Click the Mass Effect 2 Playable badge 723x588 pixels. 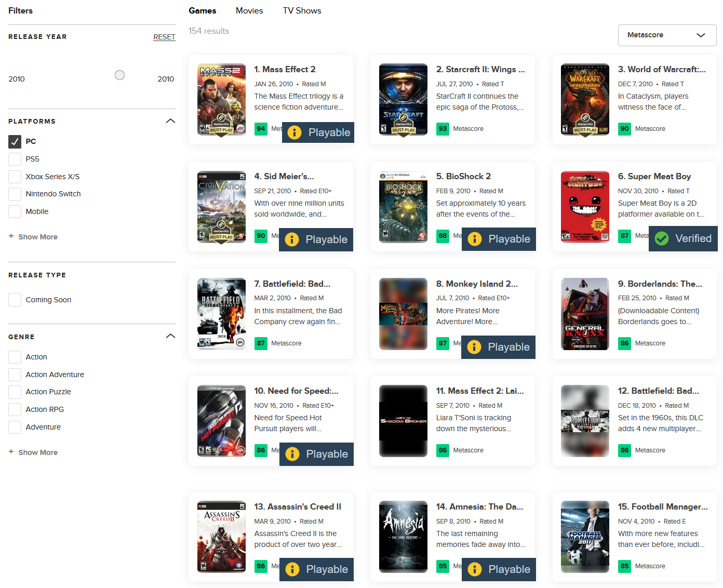point(318,132)
